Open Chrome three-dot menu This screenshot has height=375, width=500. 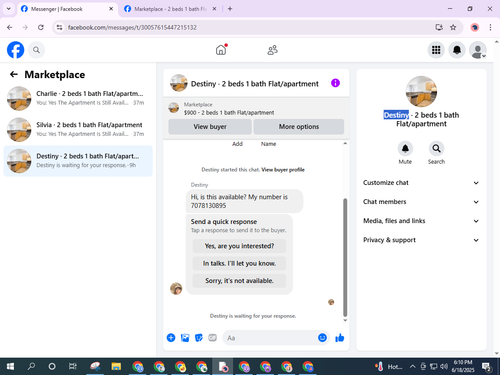[490, 27]
